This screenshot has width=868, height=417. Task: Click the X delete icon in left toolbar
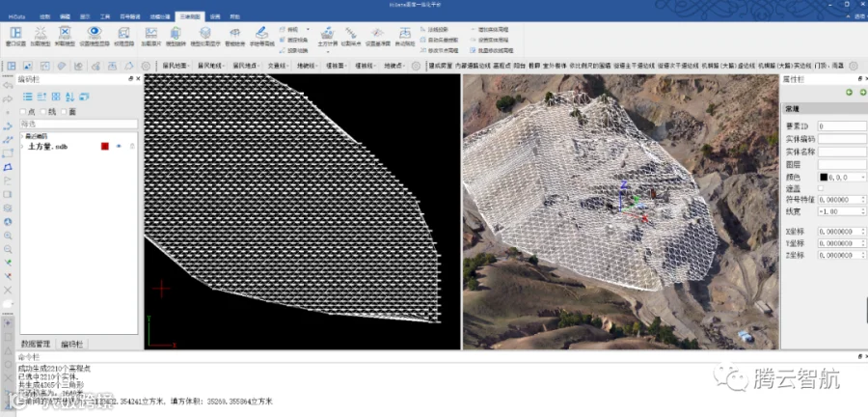tap(8, 290)
